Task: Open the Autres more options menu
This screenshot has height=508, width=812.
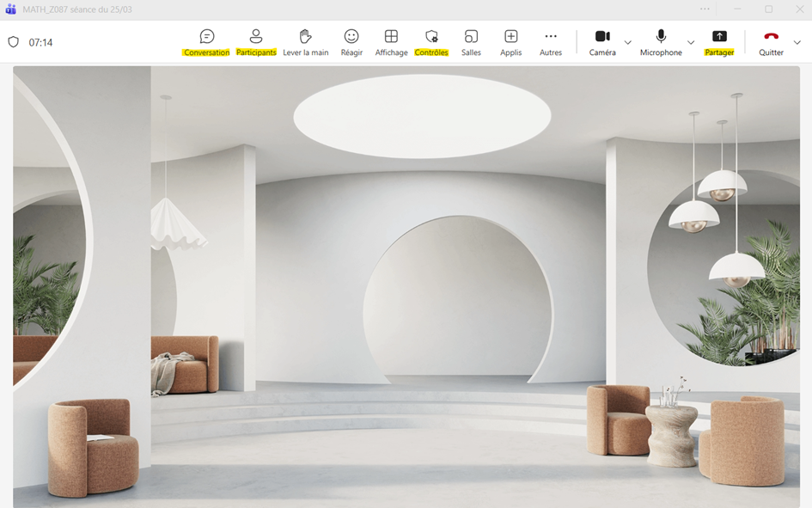Action: click(551, 42)
